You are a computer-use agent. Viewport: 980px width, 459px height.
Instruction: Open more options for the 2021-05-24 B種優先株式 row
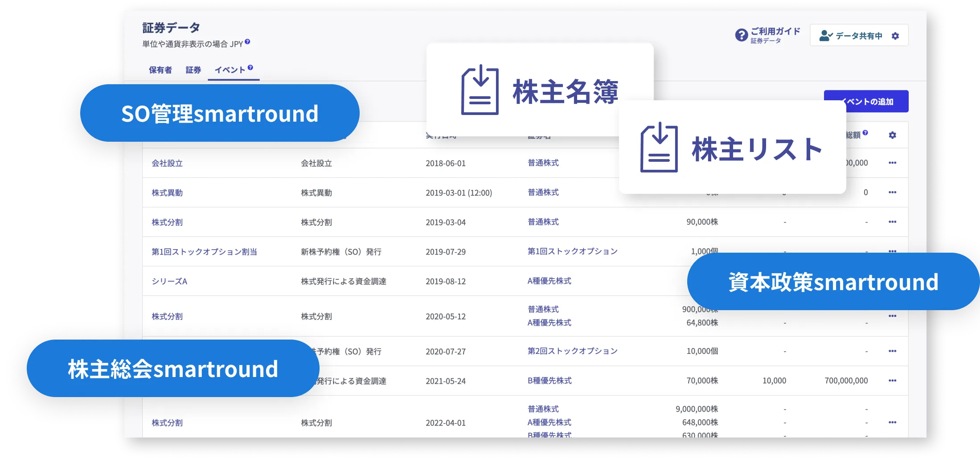click(x=892, y=381)
